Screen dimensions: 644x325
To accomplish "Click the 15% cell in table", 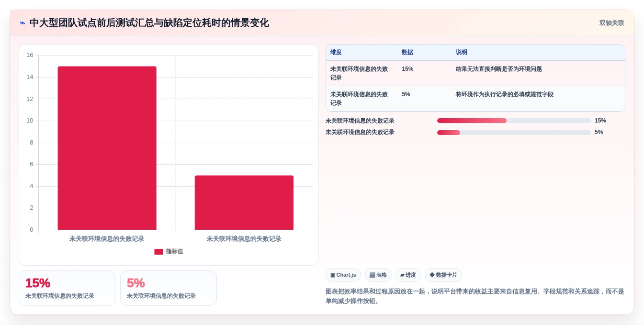I will click(x=407, y=69).
